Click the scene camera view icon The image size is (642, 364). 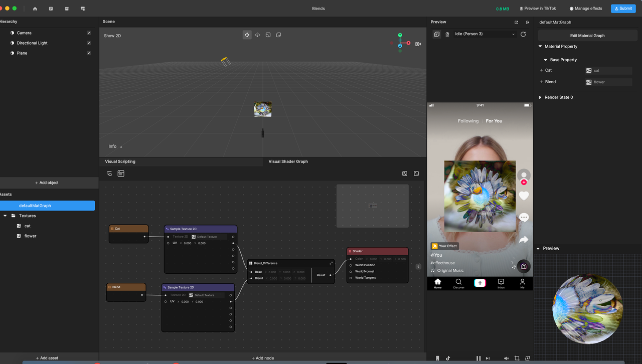coord(418,44)
